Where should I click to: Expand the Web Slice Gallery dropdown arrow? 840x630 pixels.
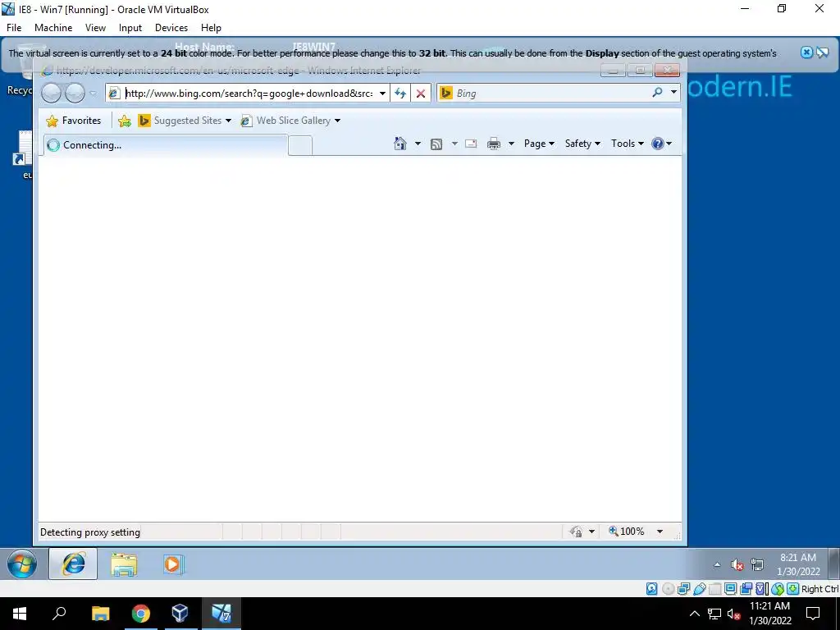[337, 121]
